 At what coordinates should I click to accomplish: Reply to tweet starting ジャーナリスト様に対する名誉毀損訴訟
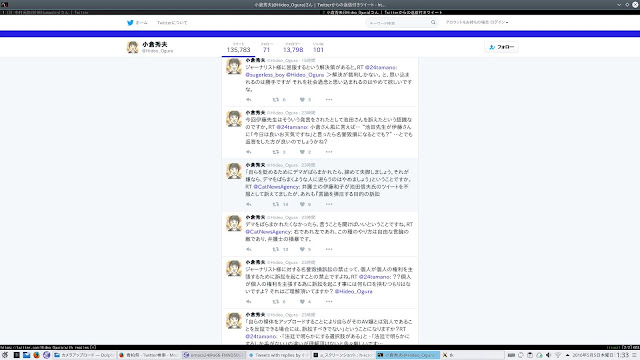[x=249, y=302]
